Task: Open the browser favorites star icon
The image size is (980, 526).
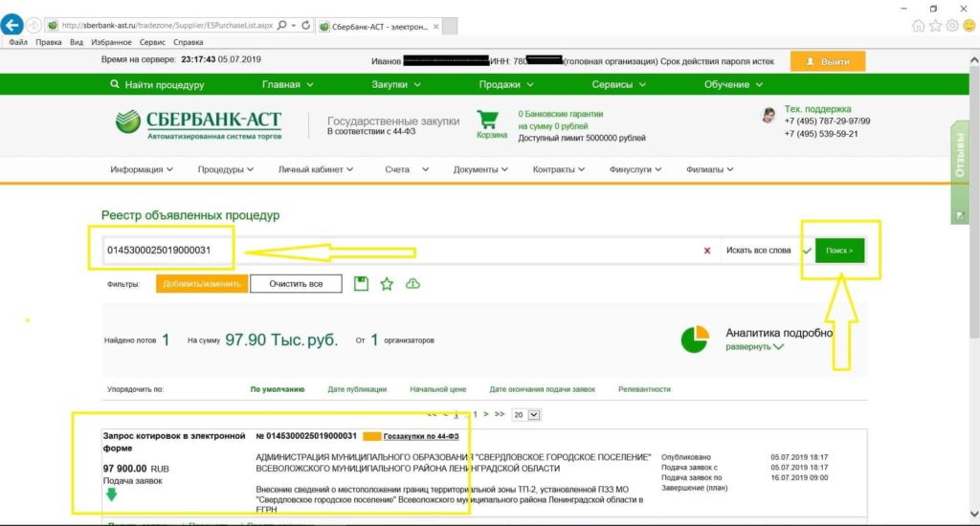Action: pyautogui.click(x=935, y=26)
